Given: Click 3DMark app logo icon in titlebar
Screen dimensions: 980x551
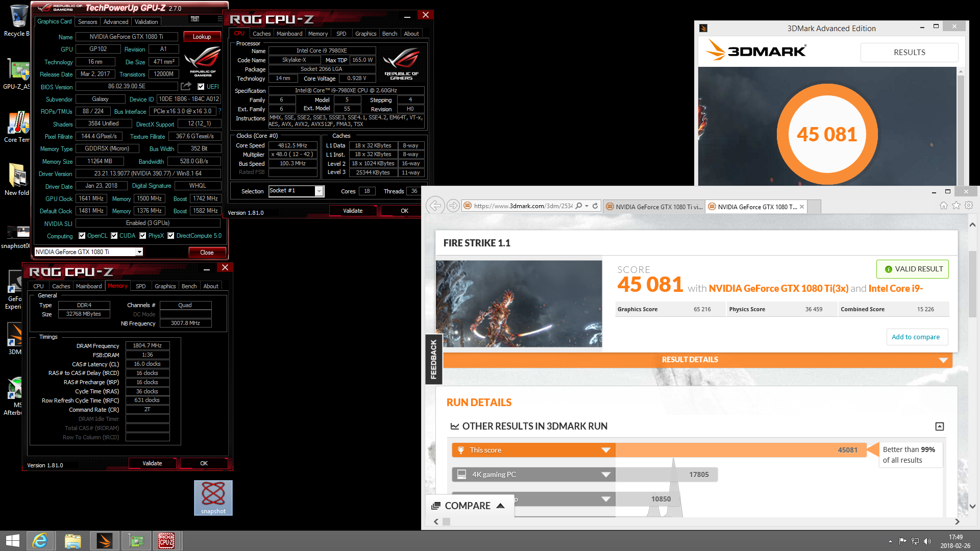Looking at the screenshot, I should (703, 29).
